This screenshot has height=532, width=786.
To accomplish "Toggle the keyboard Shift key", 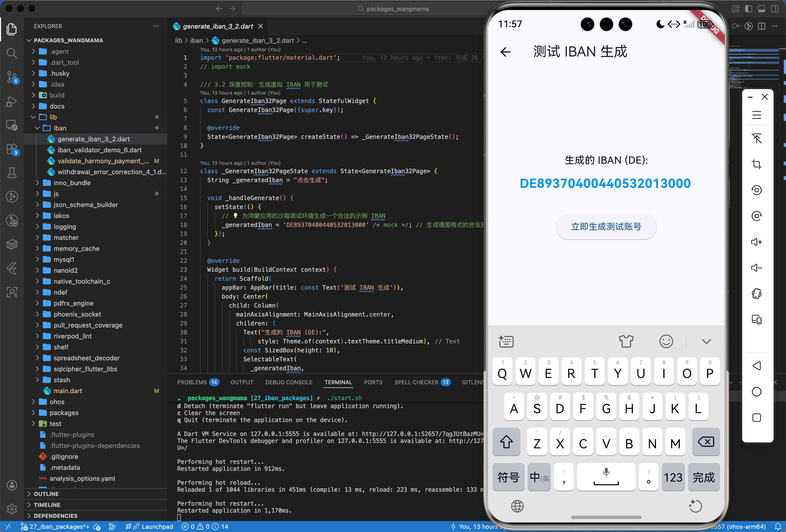I will [506, 442].
